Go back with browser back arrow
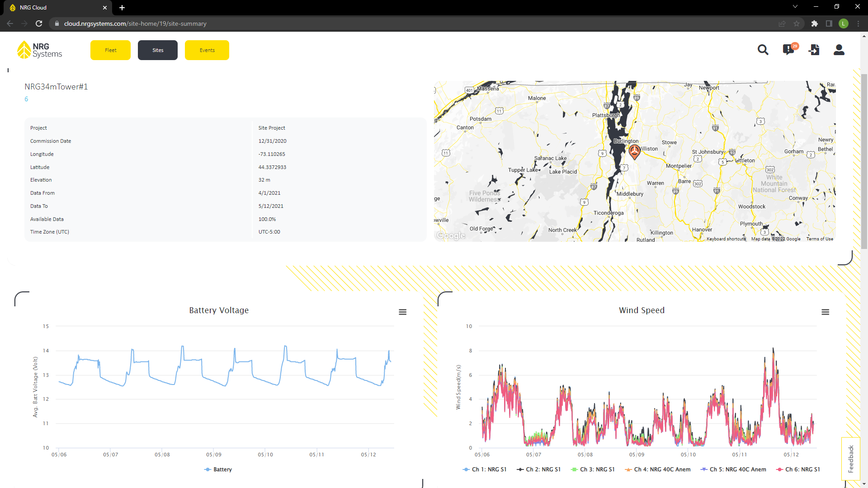 click(x=10, y=23)
